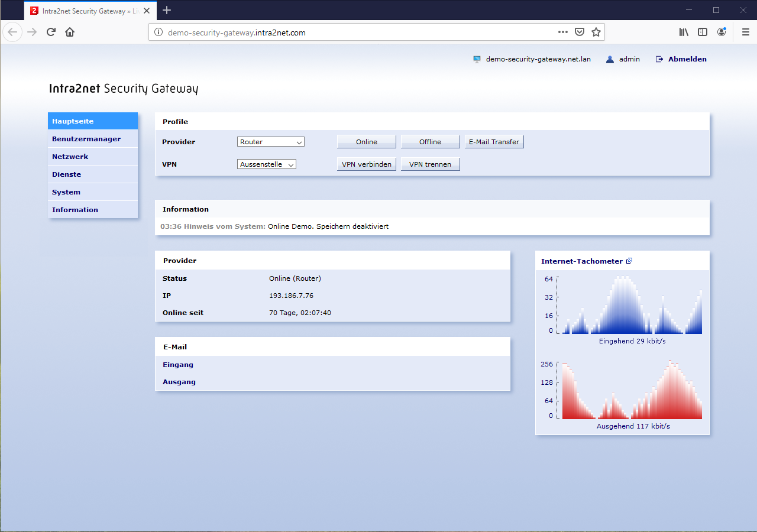757x532 pixels.
Task: Open Internet-Tachometer in new window icon
Action: (629, 261)
